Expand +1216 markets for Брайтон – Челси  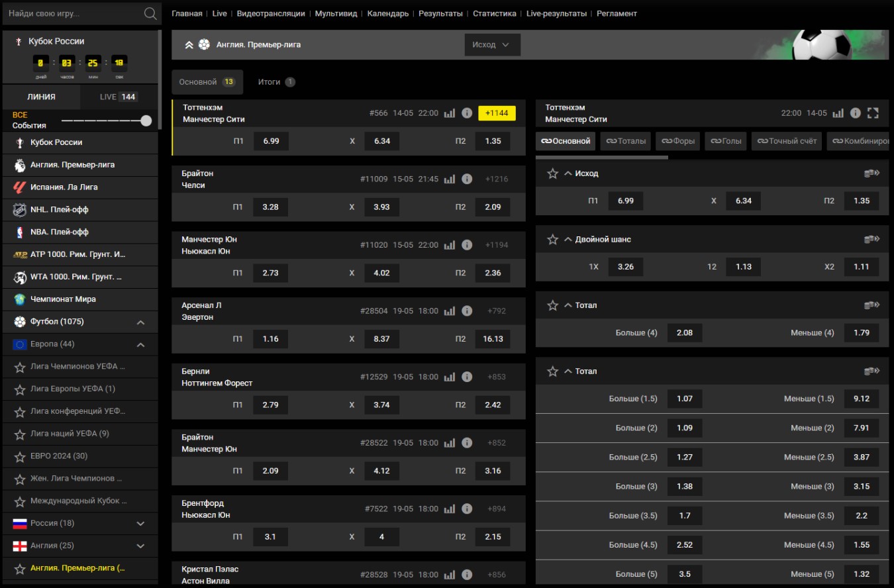(x=497, y=179)
